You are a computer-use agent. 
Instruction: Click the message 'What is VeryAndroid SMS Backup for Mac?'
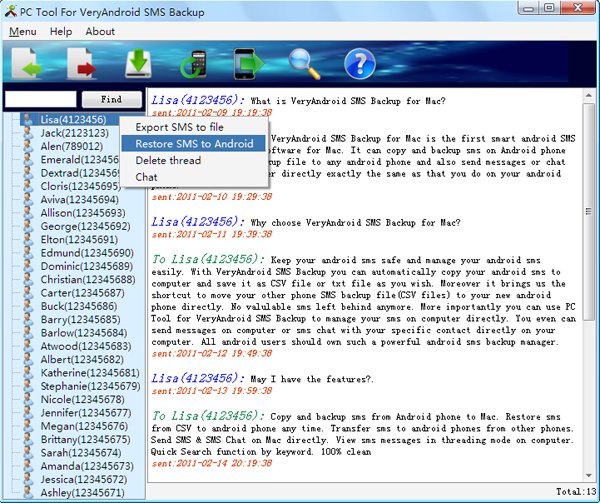point(348,101)
